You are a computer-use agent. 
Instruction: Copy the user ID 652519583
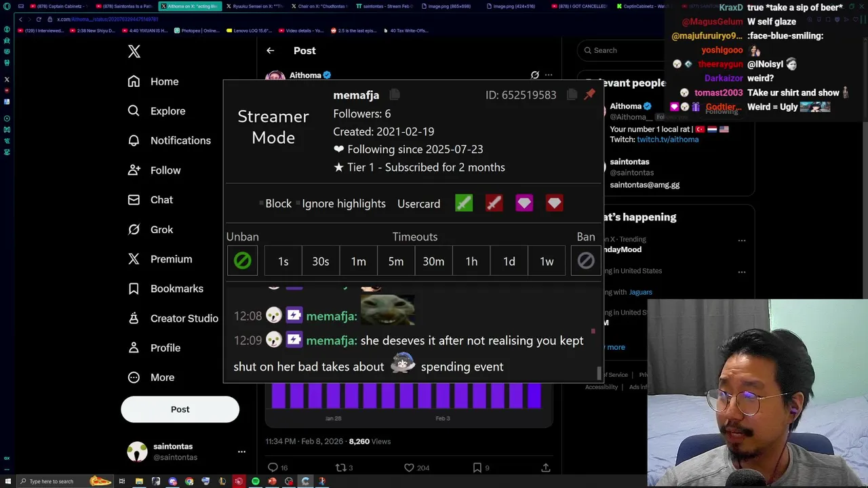coord(572,95)
